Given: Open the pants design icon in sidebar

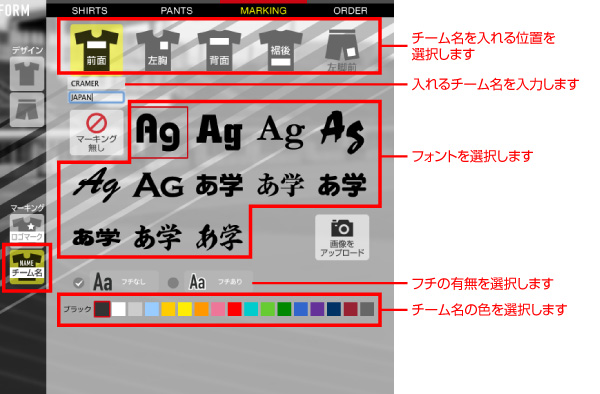Looking at the screenshot, I should pyautogui.click(x=27, y=109).
